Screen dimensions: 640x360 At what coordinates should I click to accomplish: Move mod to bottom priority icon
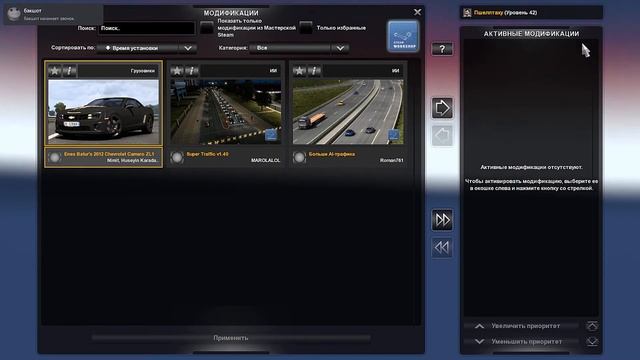[x=592, y=341]
